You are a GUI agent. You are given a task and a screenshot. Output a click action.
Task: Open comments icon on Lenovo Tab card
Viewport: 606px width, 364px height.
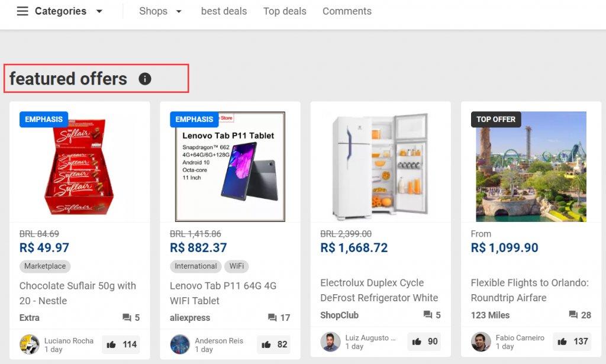pyautogui.click(x=272, y=318)
